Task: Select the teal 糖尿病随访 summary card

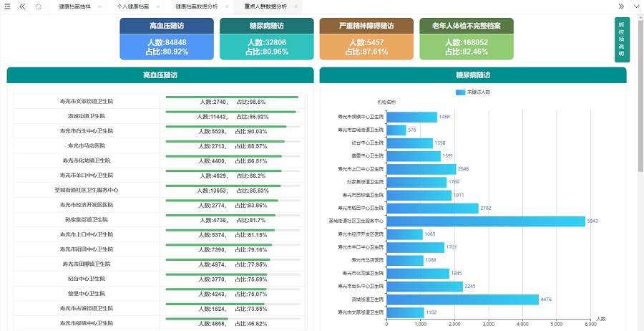Action: [266, 39]
